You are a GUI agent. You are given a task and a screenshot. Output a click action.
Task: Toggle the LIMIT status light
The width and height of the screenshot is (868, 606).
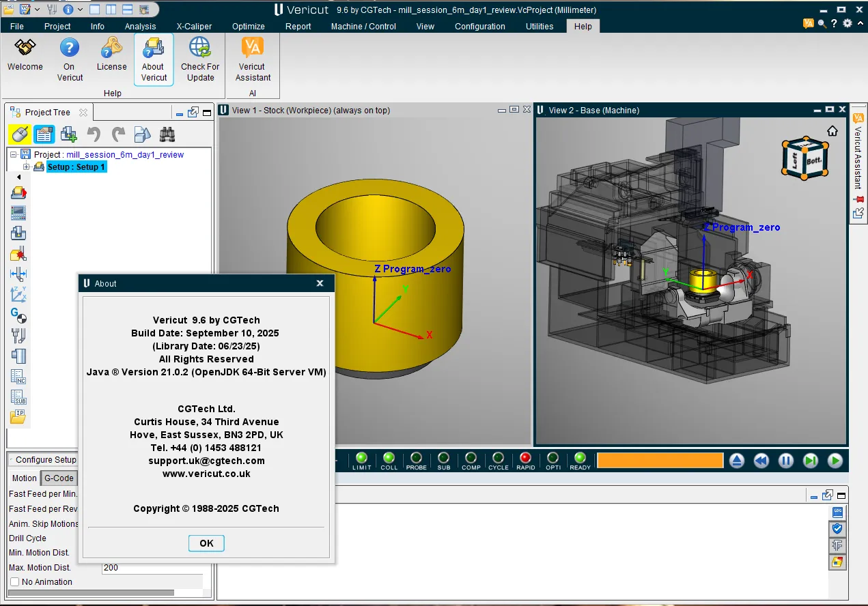[361, 457]
